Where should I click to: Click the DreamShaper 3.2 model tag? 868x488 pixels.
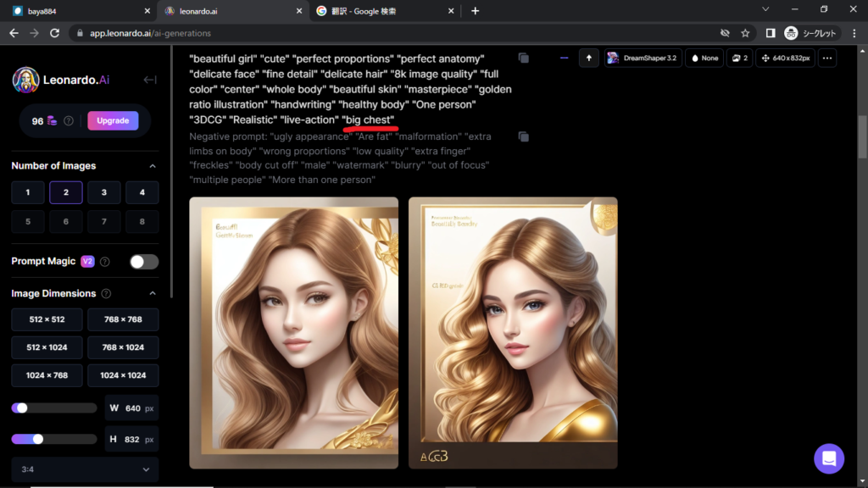coord(643,58)
